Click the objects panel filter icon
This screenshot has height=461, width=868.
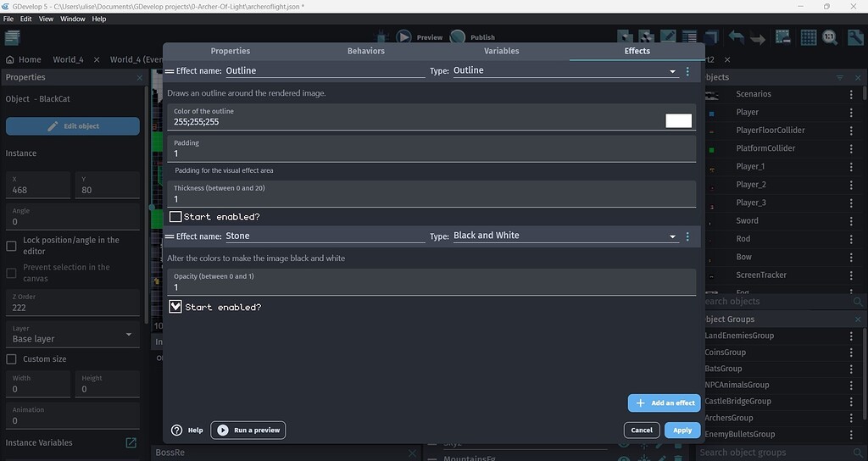840,77
